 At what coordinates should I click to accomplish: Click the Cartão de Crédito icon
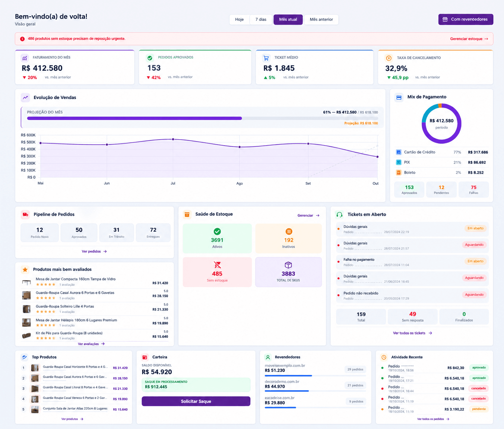click(399, 152)
